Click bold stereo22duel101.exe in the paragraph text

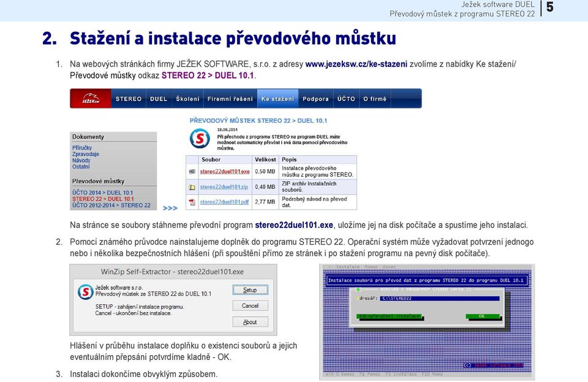(x=294, y=225)
